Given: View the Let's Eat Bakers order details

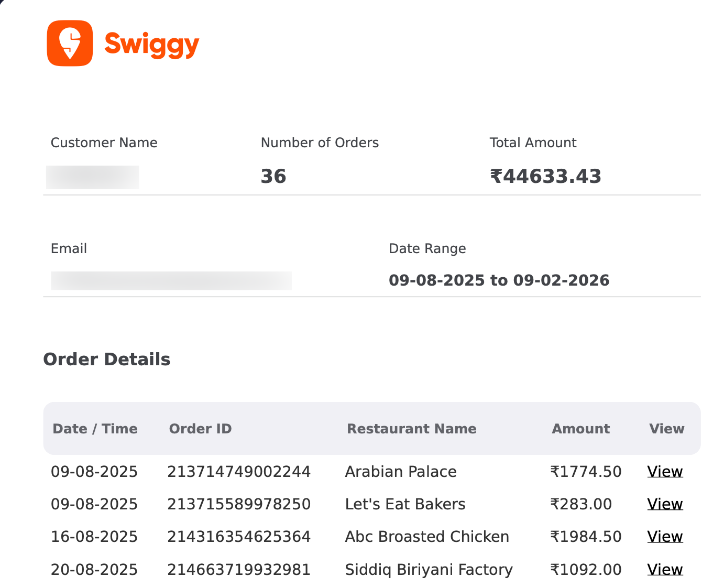Looking at the screenshot, I should pos(665,504).
